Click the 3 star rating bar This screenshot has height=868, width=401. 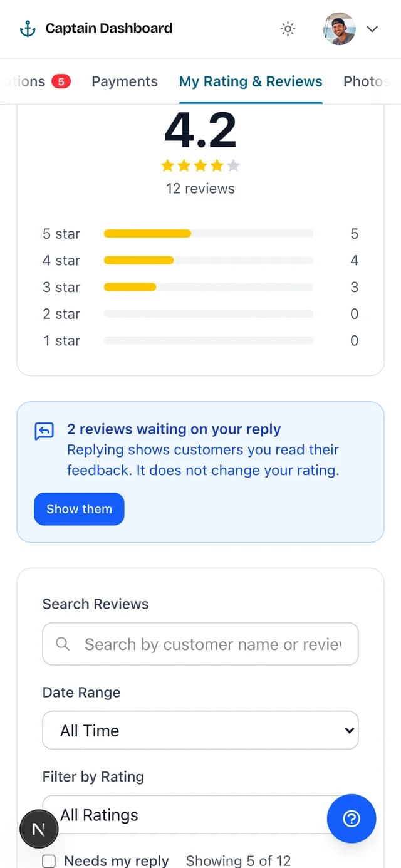pyautogui.click(x=209, y=287)
